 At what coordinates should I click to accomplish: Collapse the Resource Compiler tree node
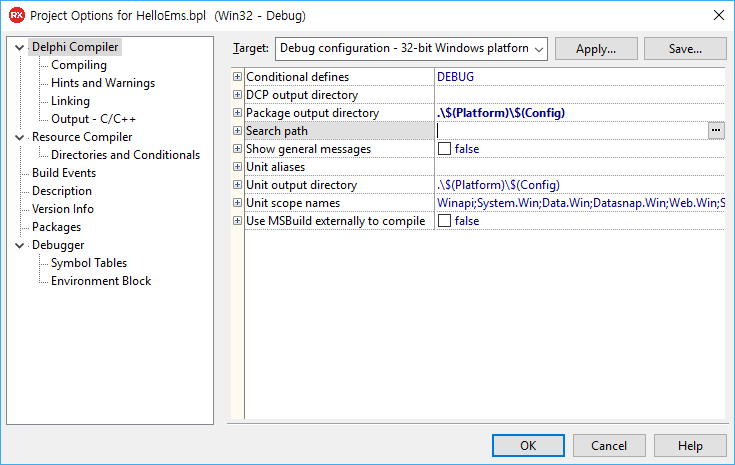[20, 137]
